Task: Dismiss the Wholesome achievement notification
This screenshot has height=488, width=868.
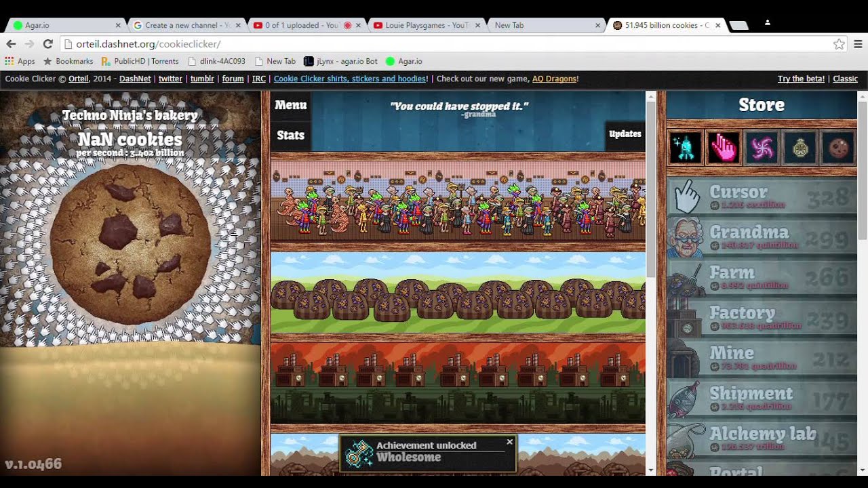Action: (510, 442)
